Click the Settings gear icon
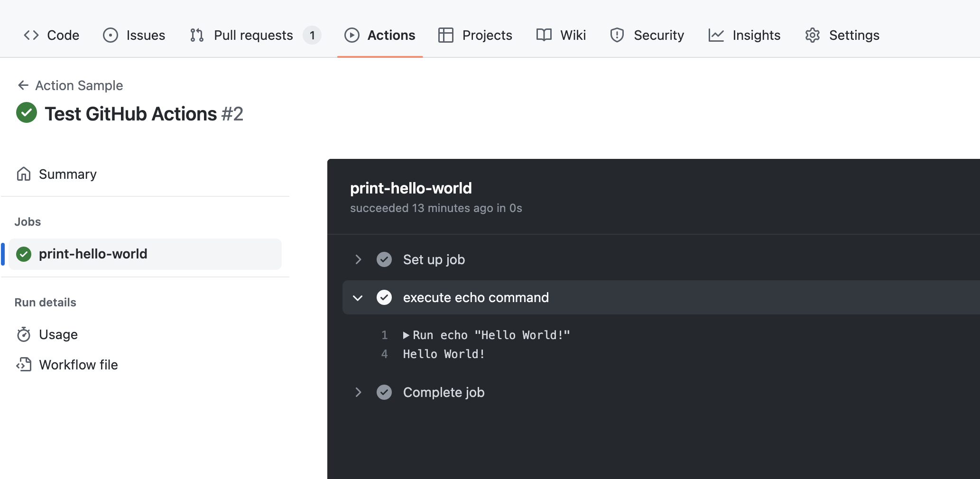The height and width of the screenshot is (479, 980). coord(813,35)
